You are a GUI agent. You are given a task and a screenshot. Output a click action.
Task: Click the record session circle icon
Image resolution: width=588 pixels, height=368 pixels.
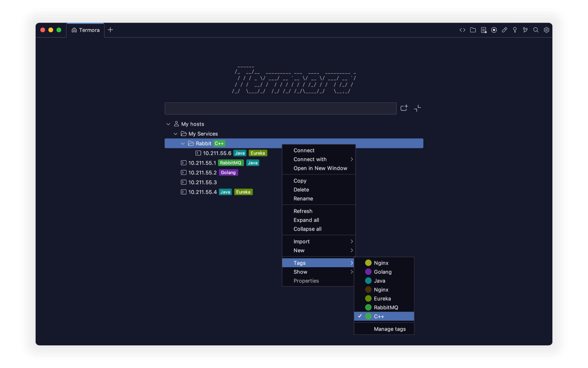point(494,30)
